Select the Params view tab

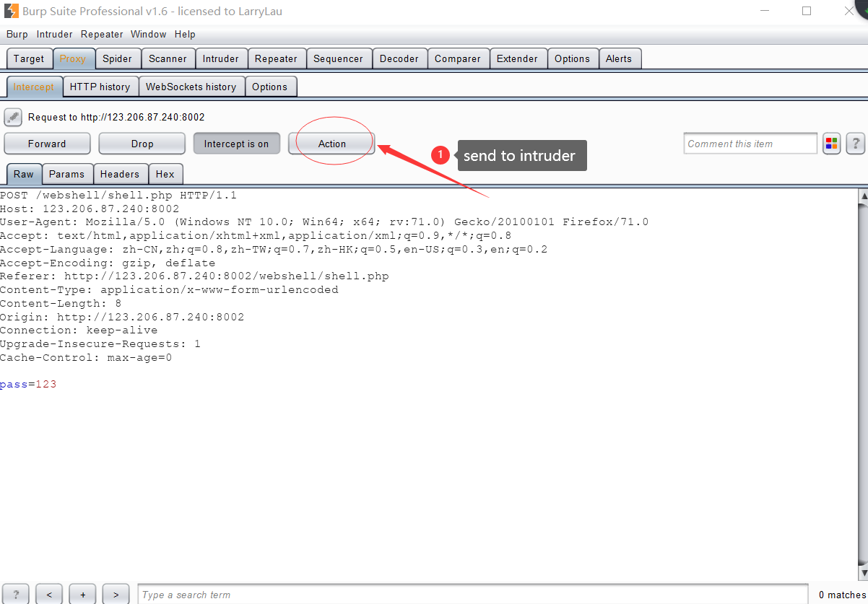pos(67,174)
